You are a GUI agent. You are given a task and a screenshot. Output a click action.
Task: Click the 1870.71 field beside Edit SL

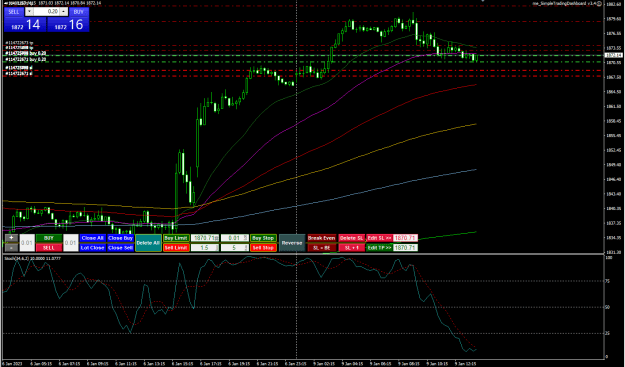(x=405, y=238)
